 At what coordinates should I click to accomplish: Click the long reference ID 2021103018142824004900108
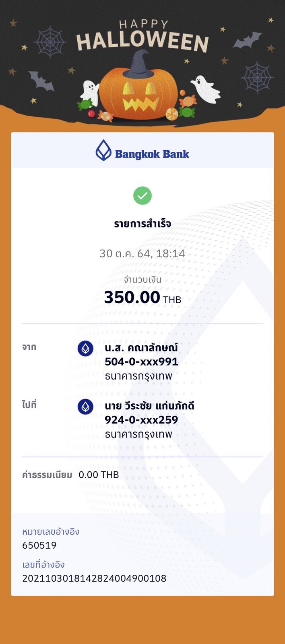click(94, 578)
